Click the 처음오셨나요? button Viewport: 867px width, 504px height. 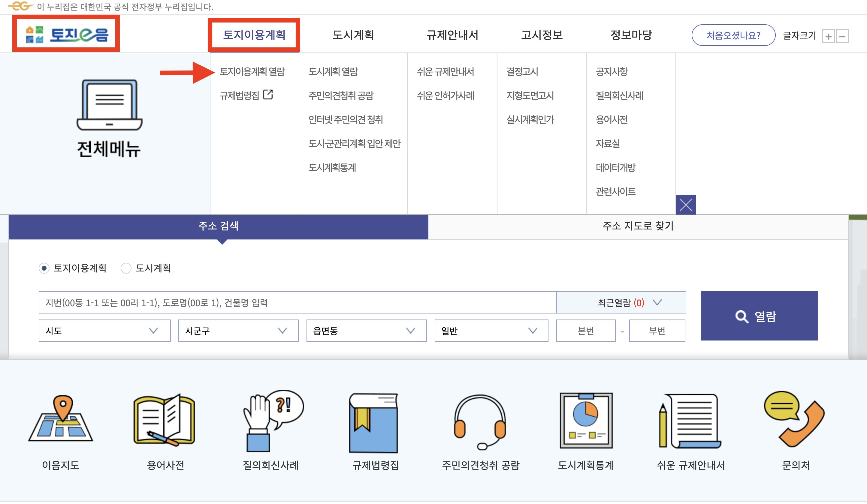(733, 35)
